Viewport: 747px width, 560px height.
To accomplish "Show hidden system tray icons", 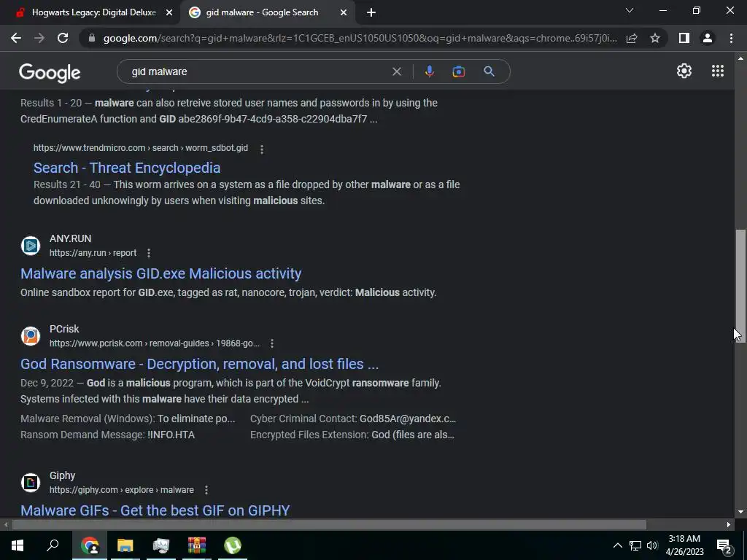I will tap(617, 545).
